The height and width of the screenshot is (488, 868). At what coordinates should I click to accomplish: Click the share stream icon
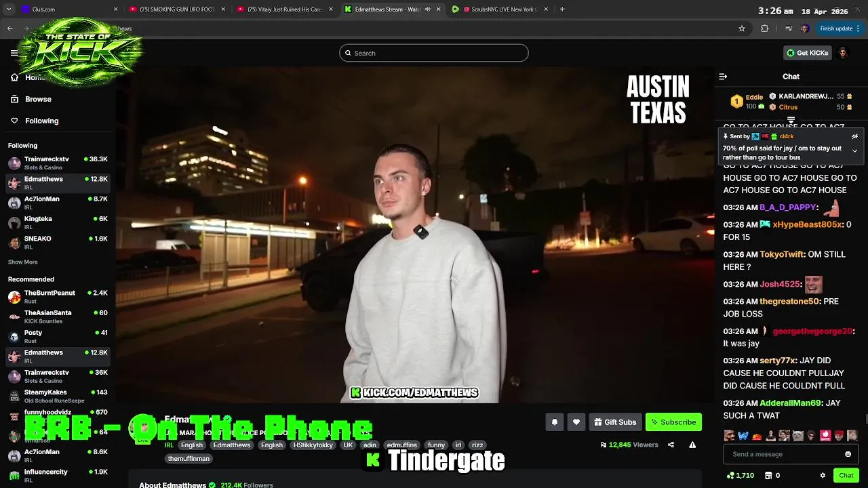(671, 445)
